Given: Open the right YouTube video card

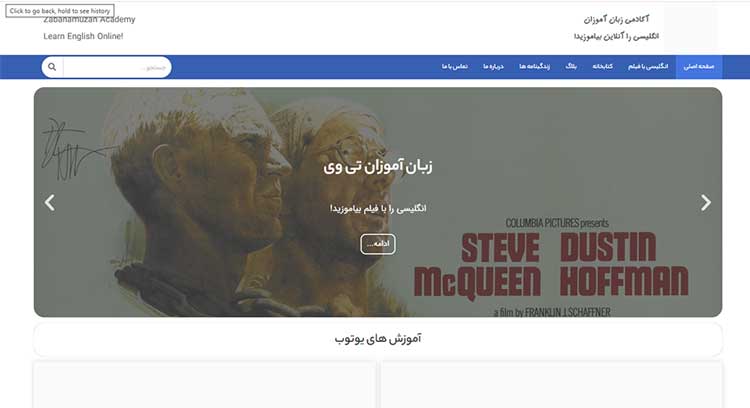Looking at the screenshot, I should click(x=551, y=385).
